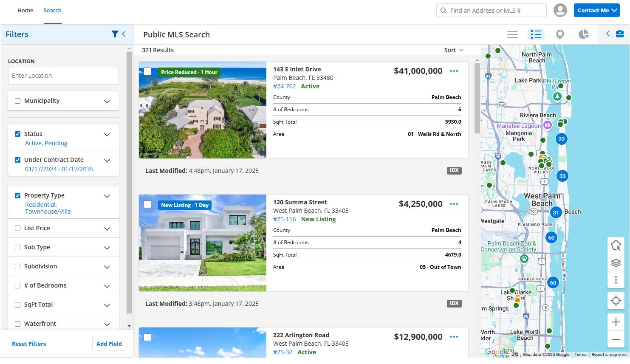Click the draw polygon tool on map

616,245
